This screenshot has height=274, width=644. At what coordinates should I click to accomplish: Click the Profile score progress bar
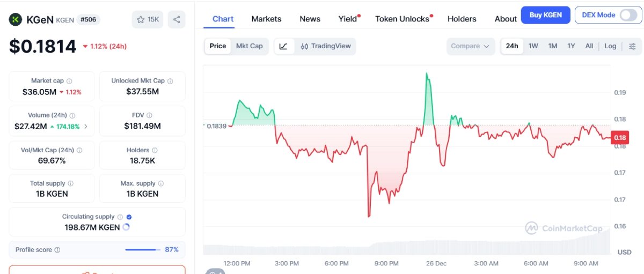pyautogui.click(x=143, y=250)
